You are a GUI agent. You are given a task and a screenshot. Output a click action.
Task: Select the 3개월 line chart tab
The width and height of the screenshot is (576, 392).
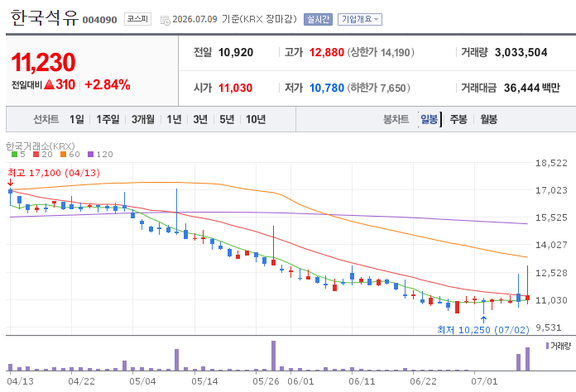[x=143, y=119]
